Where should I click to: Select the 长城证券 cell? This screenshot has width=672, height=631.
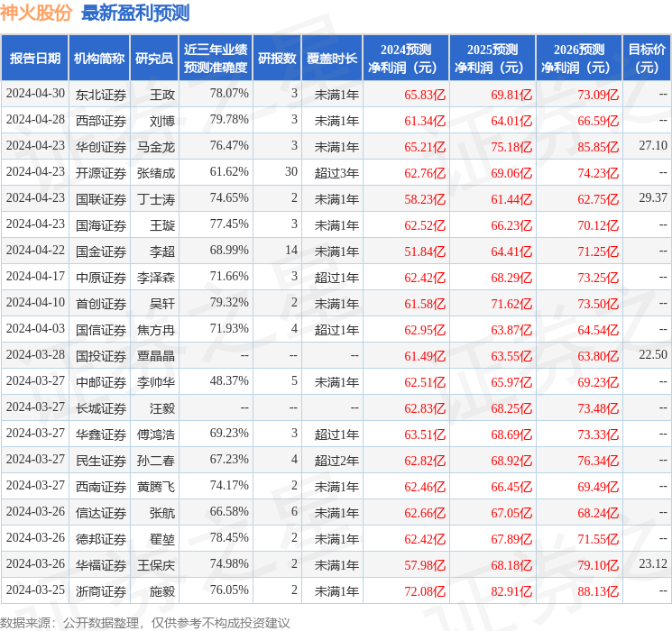tap(101, 408)
